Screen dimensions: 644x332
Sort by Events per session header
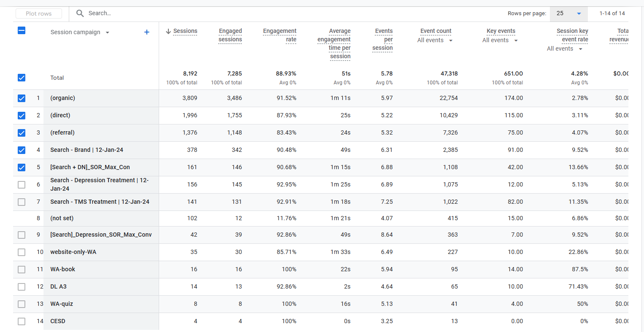[x=383, y=40]
